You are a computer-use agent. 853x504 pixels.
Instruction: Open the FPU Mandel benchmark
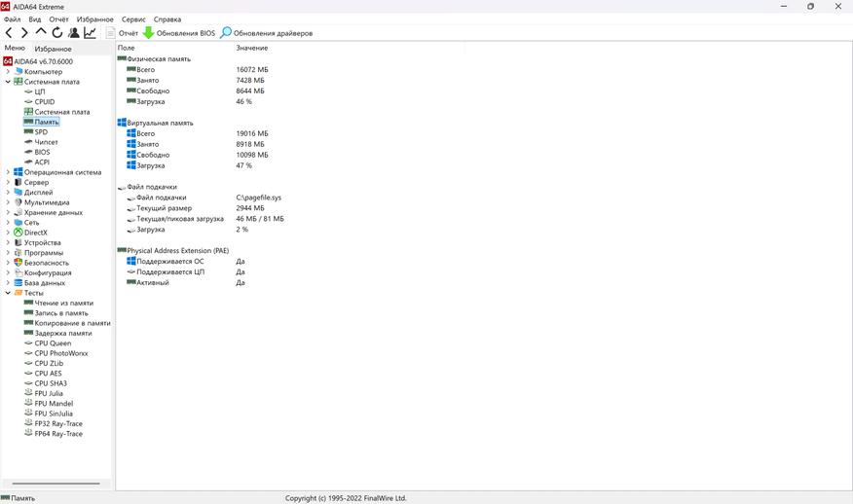coord(54,404)
